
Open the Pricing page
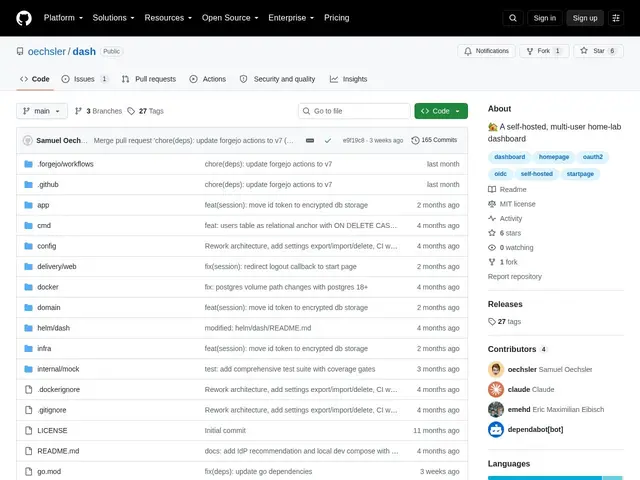336,18
